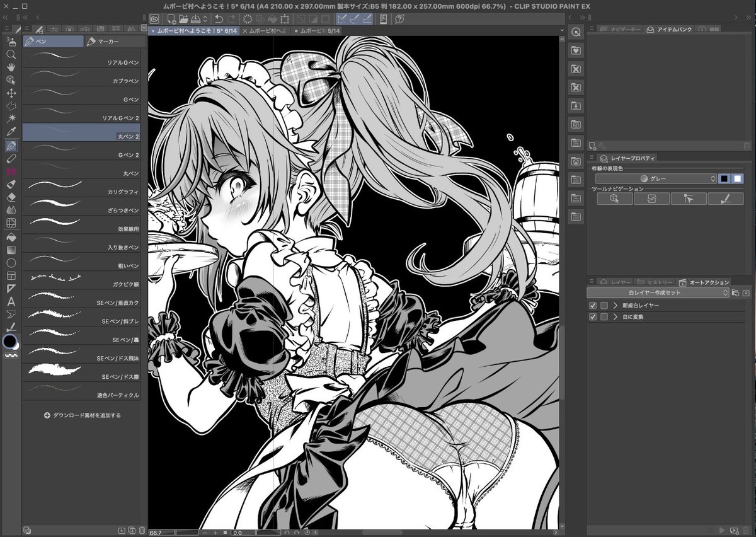Switch to the ヒストリー tab
Screen dimensions: 756x537
click(x=655, y=282)
